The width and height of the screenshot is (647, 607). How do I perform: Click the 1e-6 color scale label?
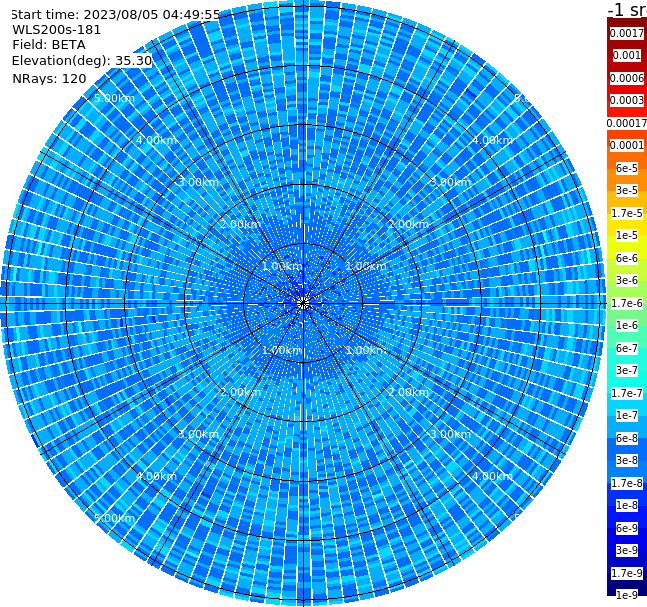tap(627, 325)
